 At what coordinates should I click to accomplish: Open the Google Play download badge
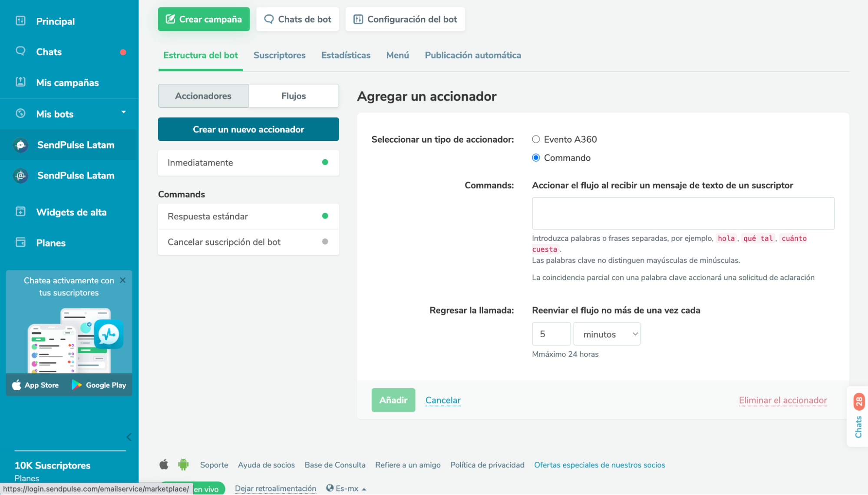(x=99, y=385)
